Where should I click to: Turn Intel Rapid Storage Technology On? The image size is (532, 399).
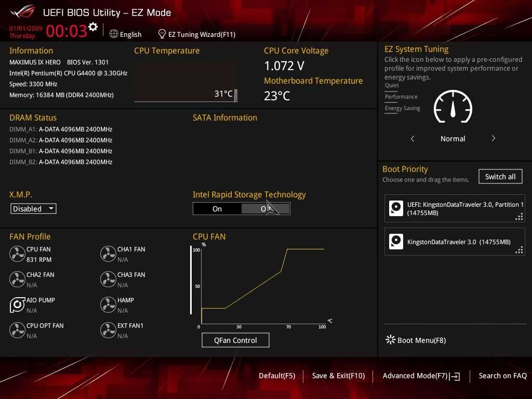[x=217, y=209]
